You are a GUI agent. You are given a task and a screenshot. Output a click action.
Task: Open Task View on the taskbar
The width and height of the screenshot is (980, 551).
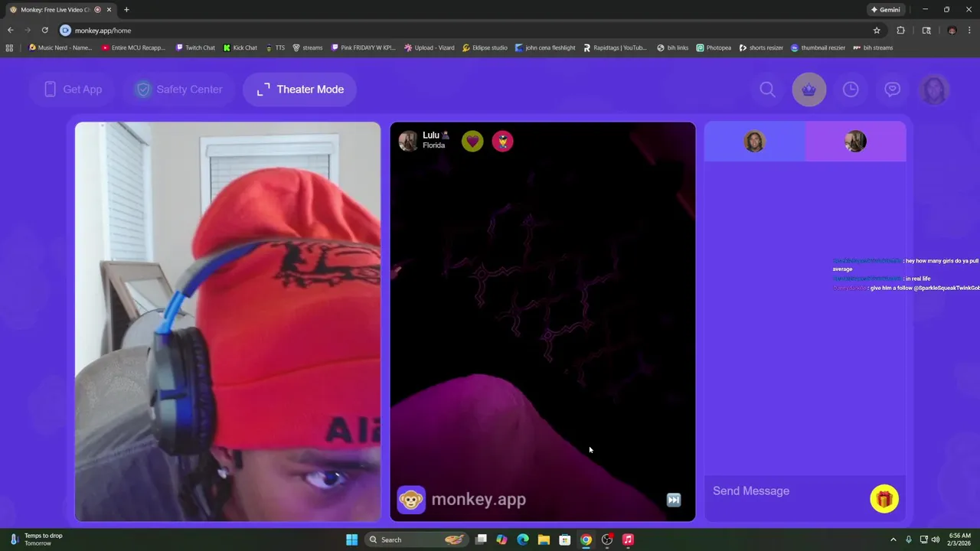(481, 540)
